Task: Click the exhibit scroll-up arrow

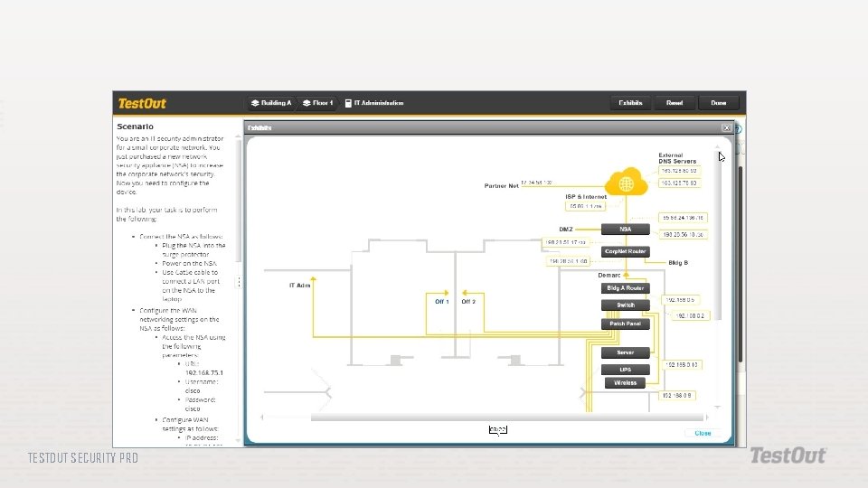Action: tap(718, 147)
